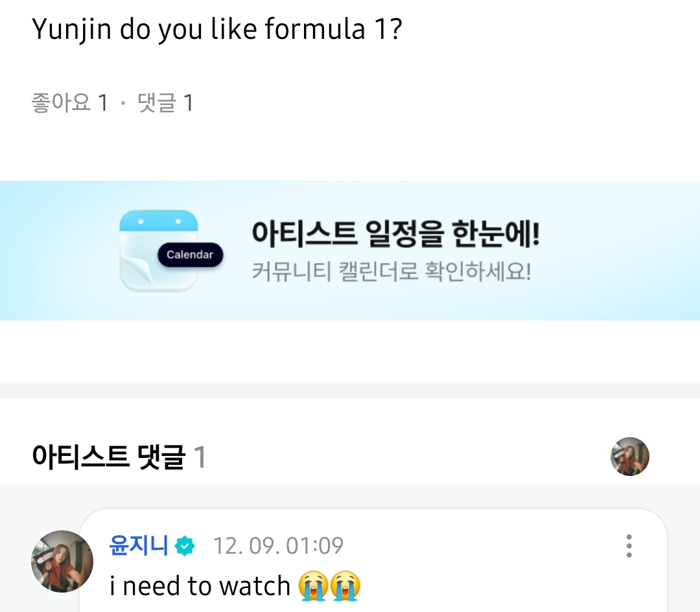Select the 아티스트 댓글 section header
The image size is (700, 612).
click(108, 457)
